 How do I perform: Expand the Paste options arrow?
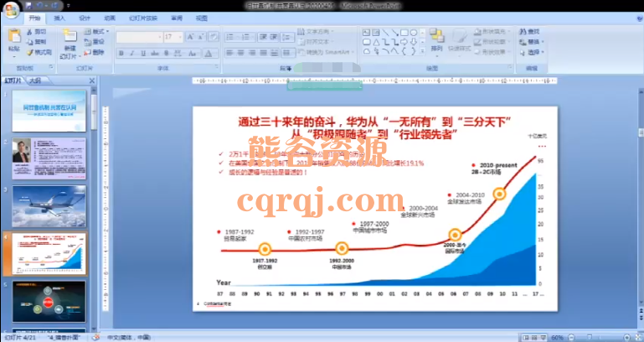coord(14,56)
